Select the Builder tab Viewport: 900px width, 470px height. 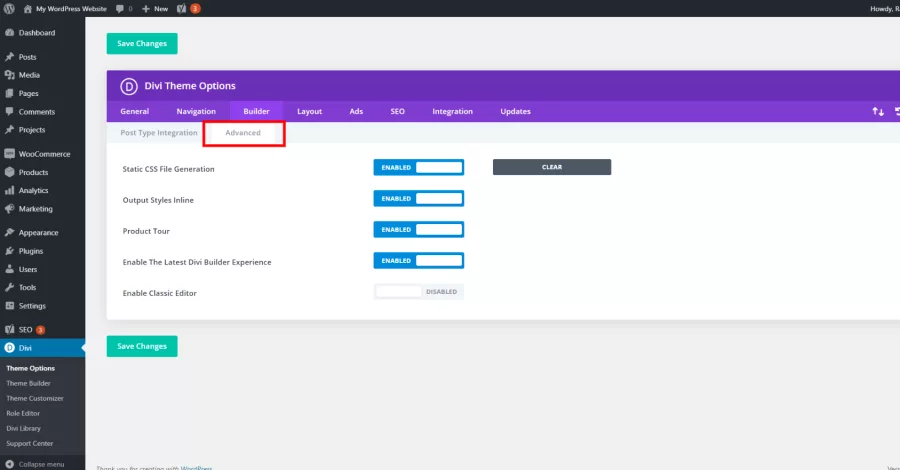(x=256, y=111)
